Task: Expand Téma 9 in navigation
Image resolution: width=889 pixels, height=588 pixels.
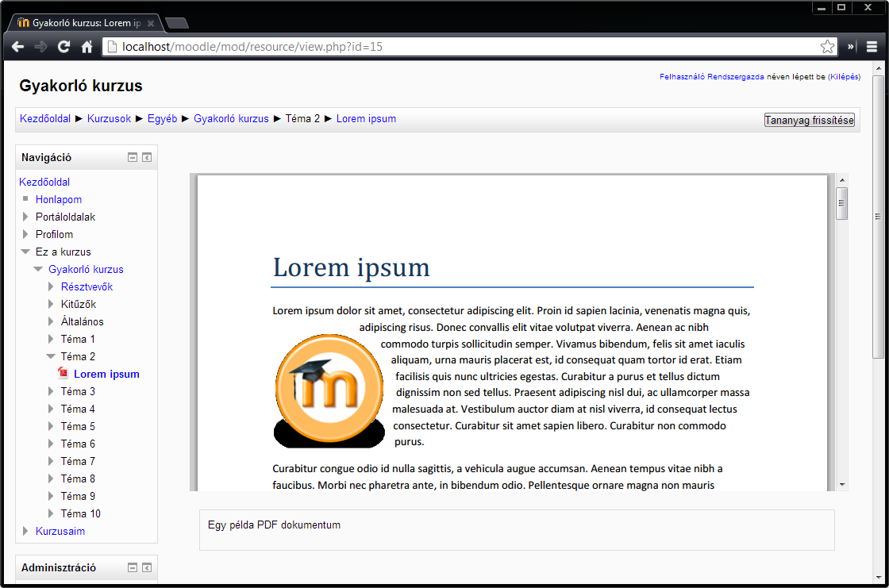Action: pyautogui.click(x=51, y=496)
